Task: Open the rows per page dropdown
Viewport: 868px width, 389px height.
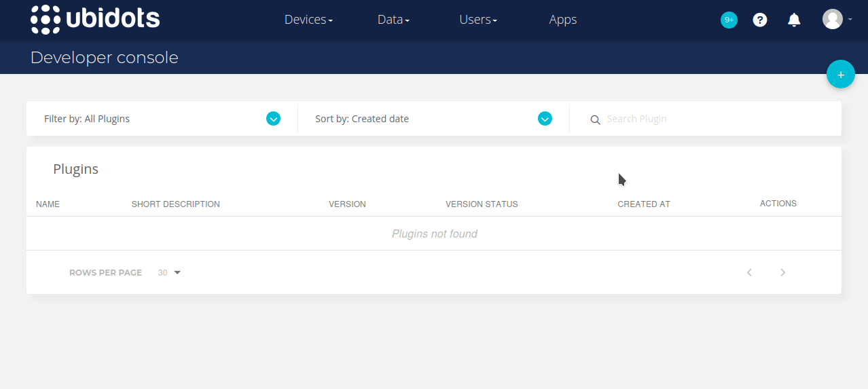Action: pos(170,273)
